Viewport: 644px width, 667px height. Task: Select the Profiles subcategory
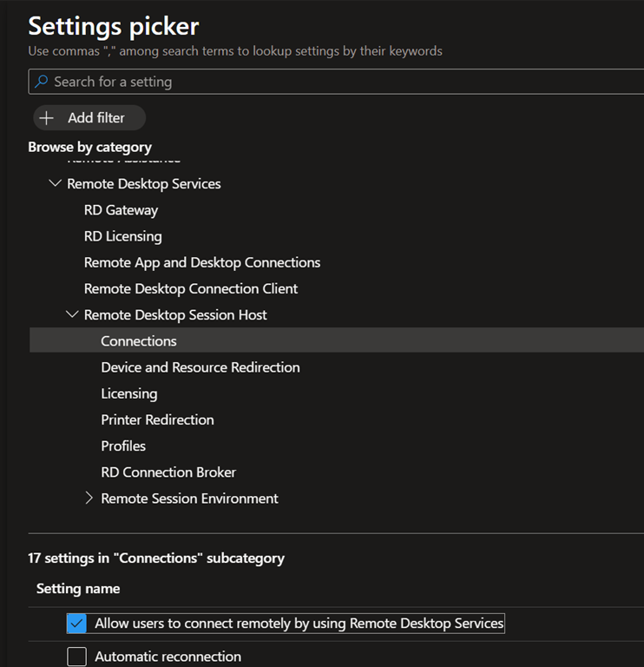pyautogui.click(x=123, y=446)
